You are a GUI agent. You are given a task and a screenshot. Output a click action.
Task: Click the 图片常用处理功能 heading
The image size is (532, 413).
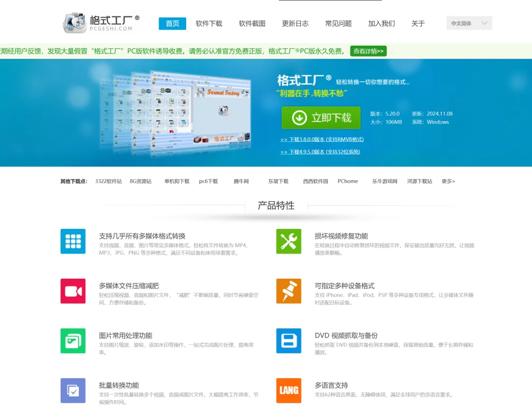pyautogui.click(x=126, y=335)
